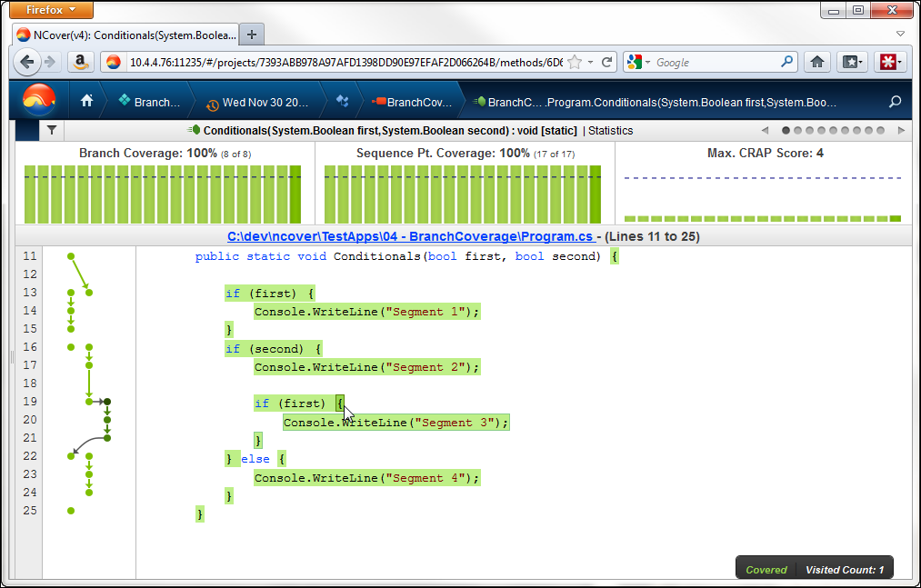The height and width of the screenshot is (588, 921).
Task: Open the Program.cs source file link
Action: [x=411, y=236]
